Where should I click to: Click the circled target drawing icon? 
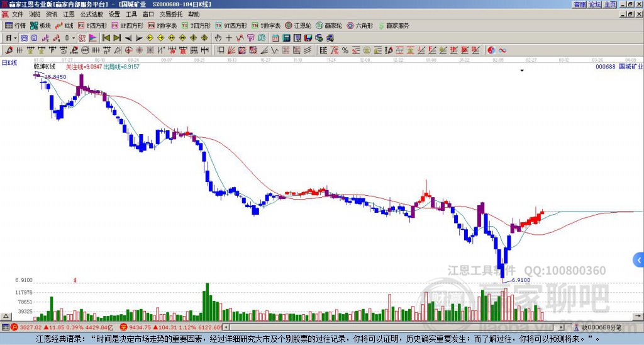coord(128,50)
